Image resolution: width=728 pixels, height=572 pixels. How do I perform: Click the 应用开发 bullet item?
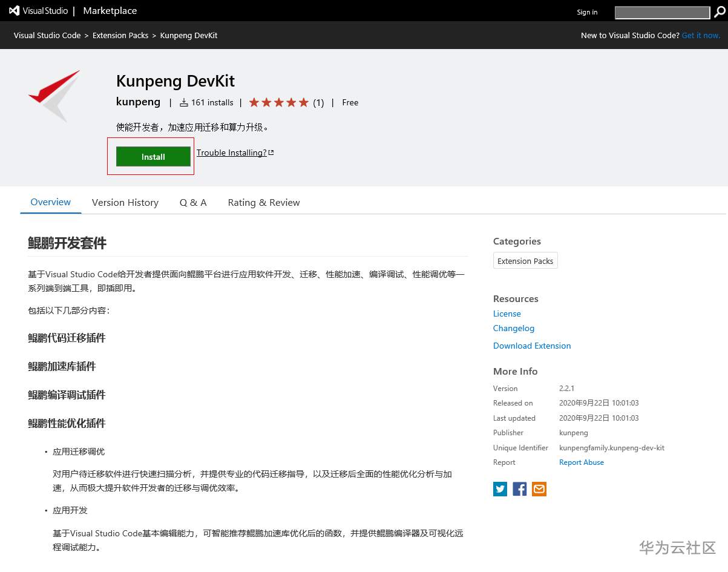pyautogui.click(x=70, y=510)
